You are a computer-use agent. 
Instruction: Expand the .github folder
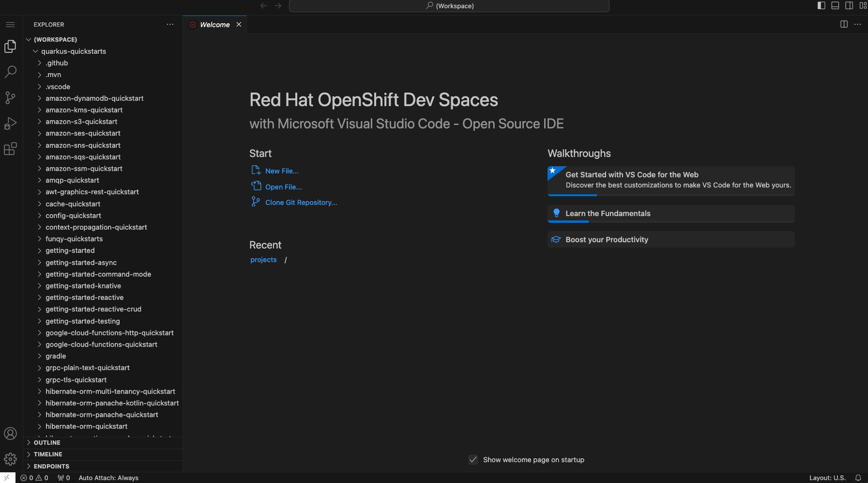[39, 63]
